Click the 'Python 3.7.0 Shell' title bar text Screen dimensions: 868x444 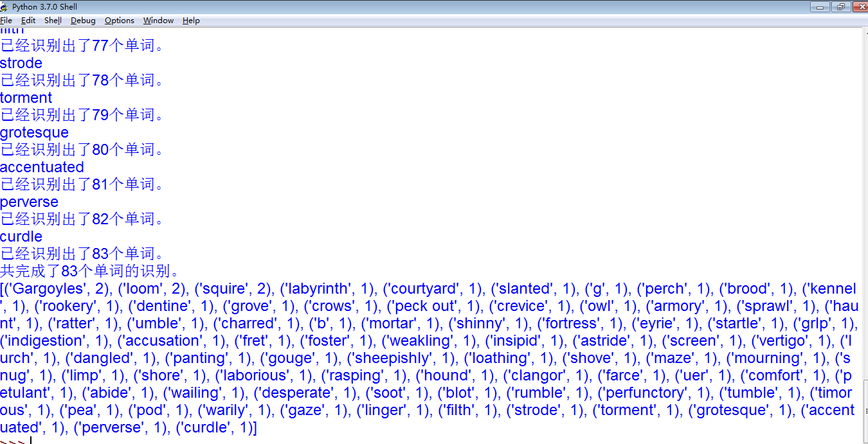click(44, 6)
